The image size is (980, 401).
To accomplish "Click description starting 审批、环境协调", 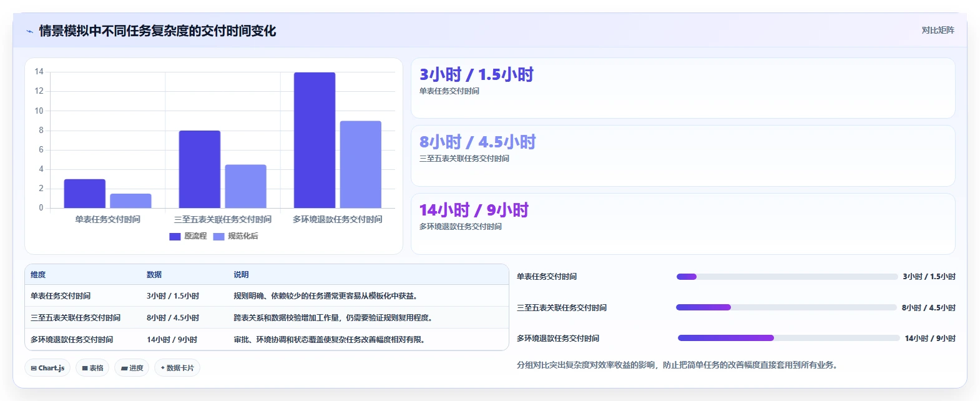I will (331, 340).
